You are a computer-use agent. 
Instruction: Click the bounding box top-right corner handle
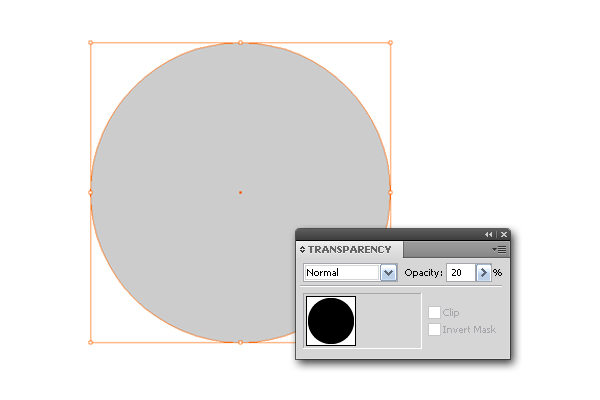coord(390,42)
